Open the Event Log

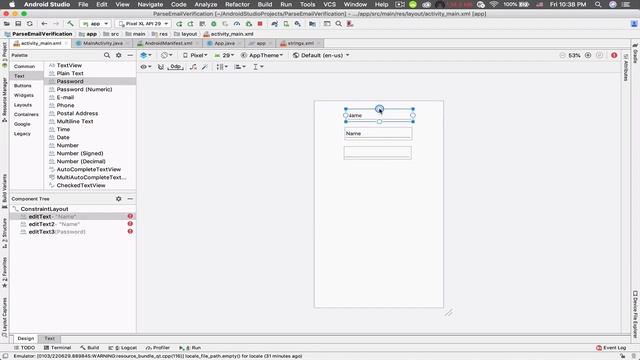pos(611,348)
